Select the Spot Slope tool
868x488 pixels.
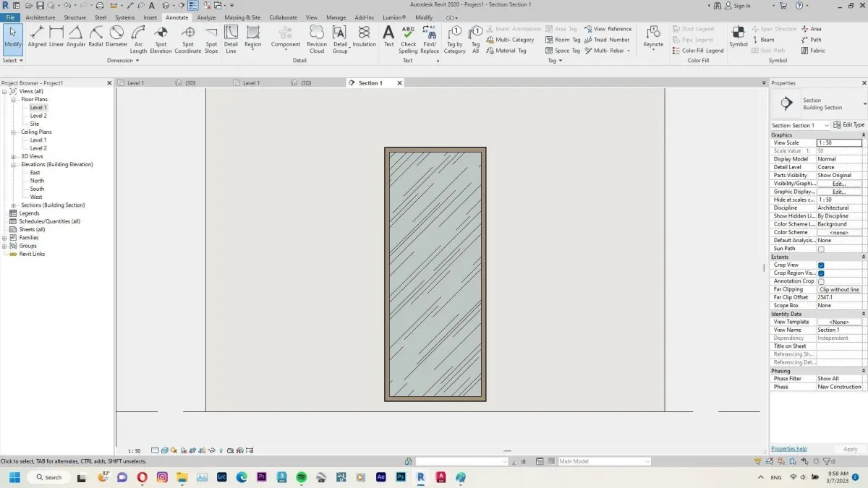(x=211, y=40)
